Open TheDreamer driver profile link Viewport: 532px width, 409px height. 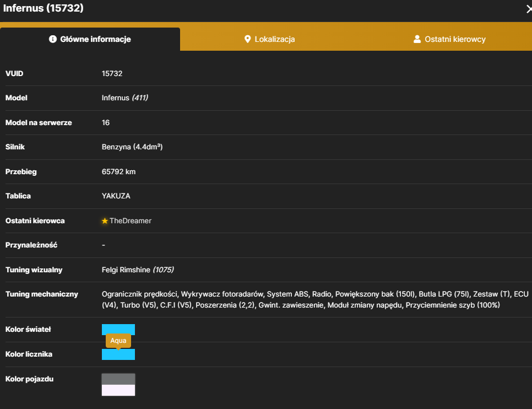pyautogui.click(x=131, y=221)
